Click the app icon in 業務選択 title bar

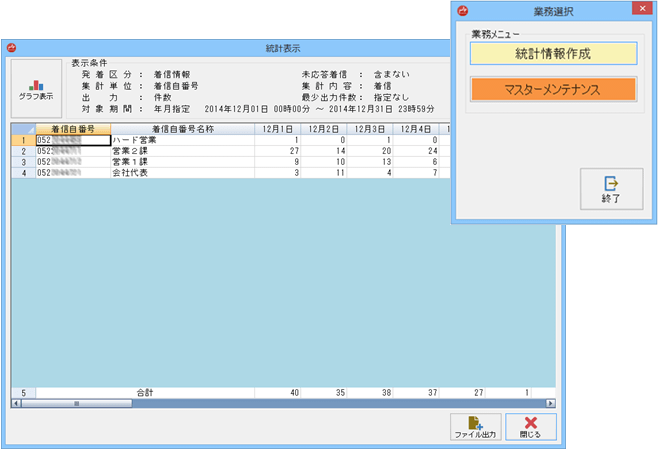[x=463, y=10]
